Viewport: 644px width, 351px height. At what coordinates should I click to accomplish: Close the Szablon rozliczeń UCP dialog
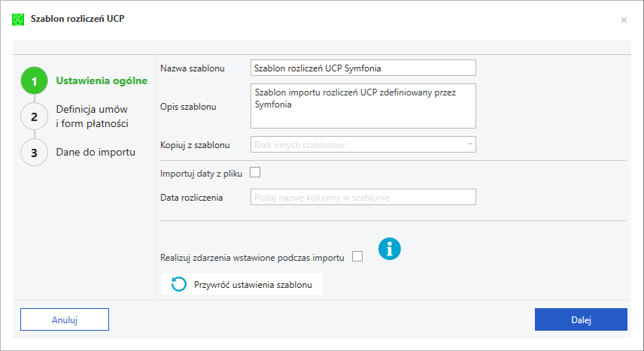pyautogui.click(x=624, y=20)
